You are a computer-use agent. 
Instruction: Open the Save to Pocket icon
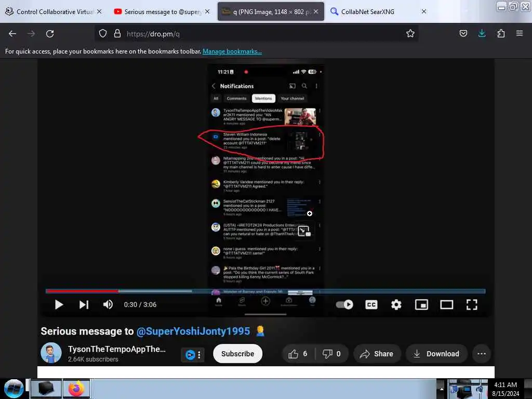[463, 34]
